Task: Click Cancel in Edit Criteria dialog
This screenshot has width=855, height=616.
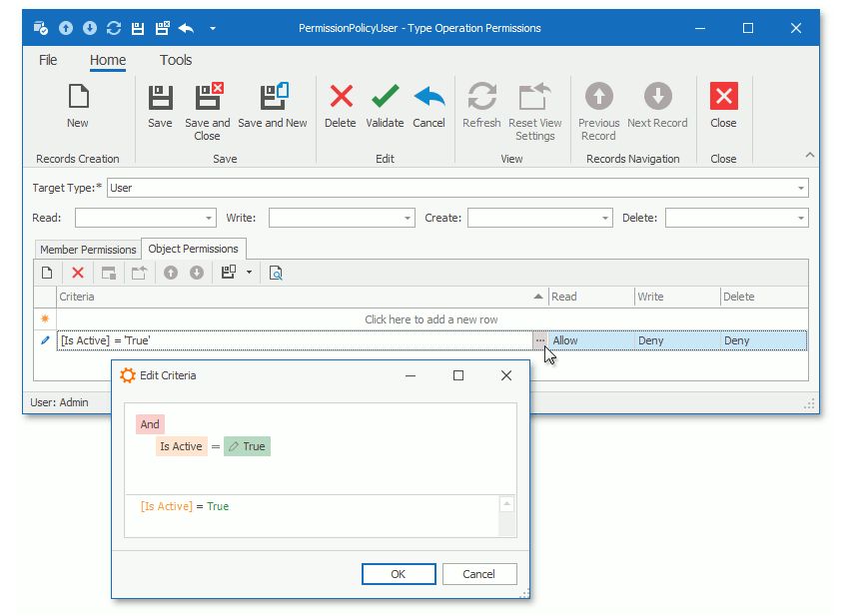Action: 478,573
